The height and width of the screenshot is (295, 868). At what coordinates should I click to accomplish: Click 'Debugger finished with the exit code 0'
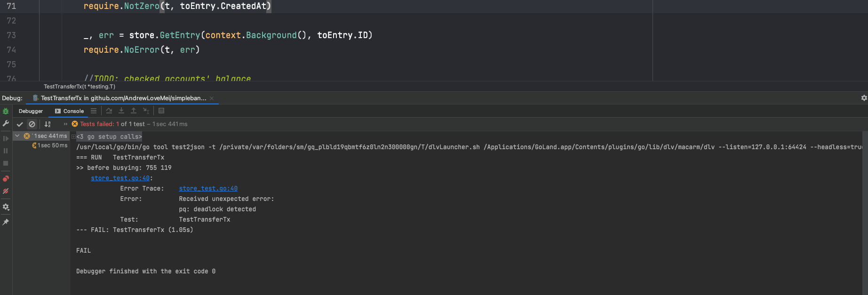(146, 271)
